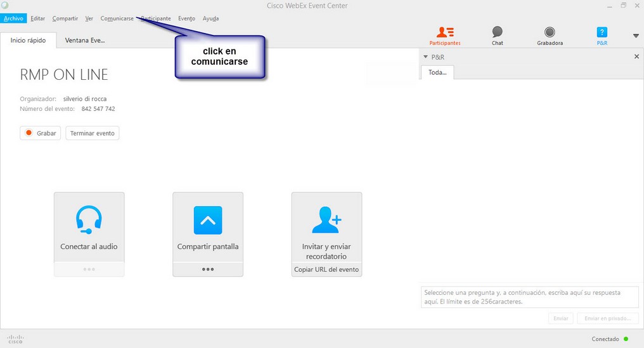Screen dimensions: 644x348
Task: Click Copiar URL del evento
Action: pos(326,269)
